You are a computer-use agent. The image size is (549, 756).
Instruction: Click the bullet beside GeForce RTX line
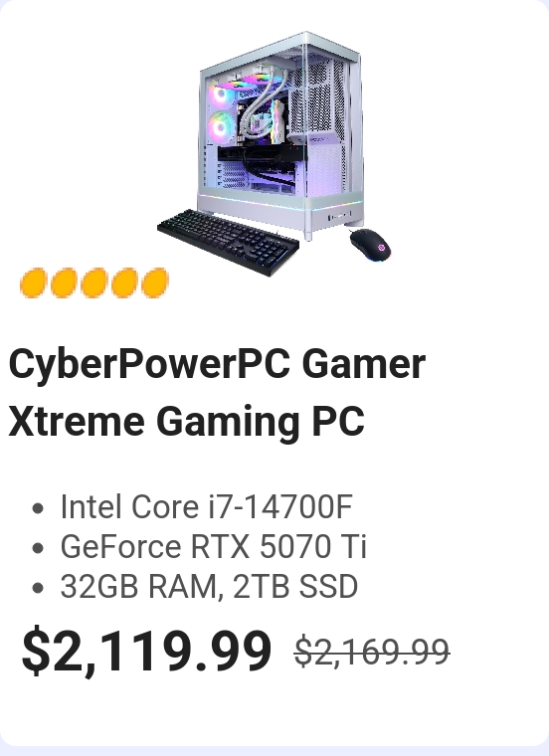coord(38,548)
